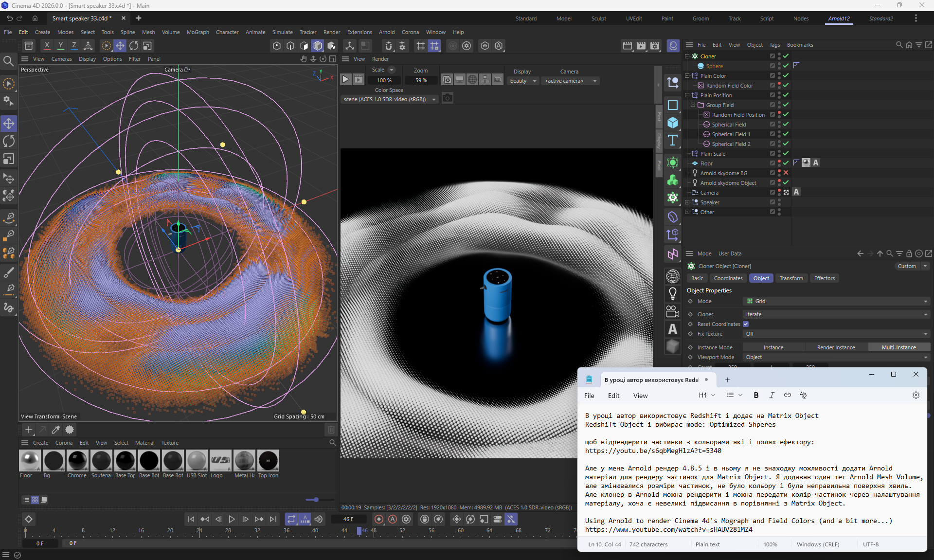Open the Mode Grid dropdown
Screen dimensions: 934x560
coord(836,301)
